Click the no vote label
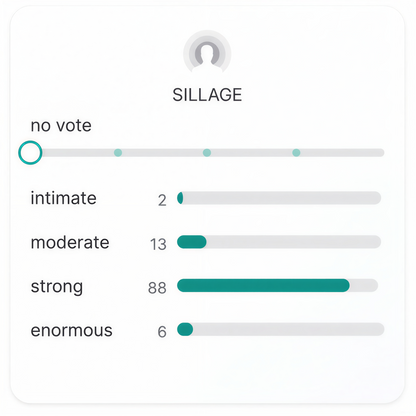This screenshot has height=416, width=416. click(61, 126)
